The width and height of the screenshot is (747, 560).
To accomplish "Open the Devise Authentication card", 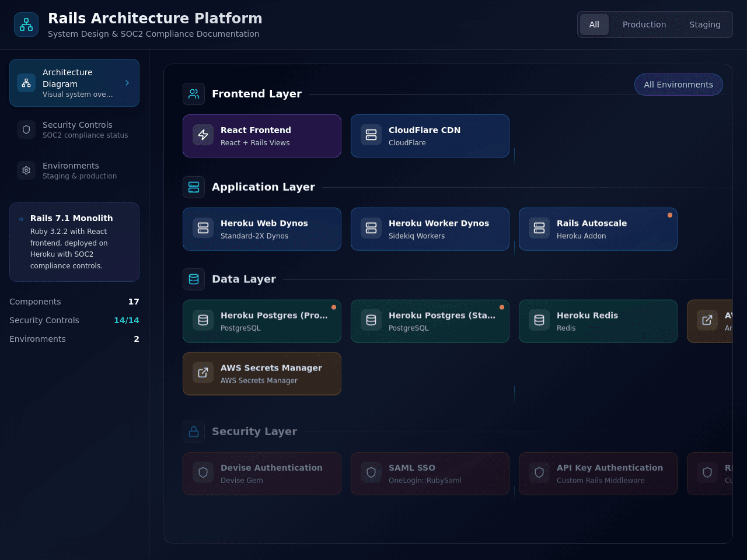I will point(262,474).
